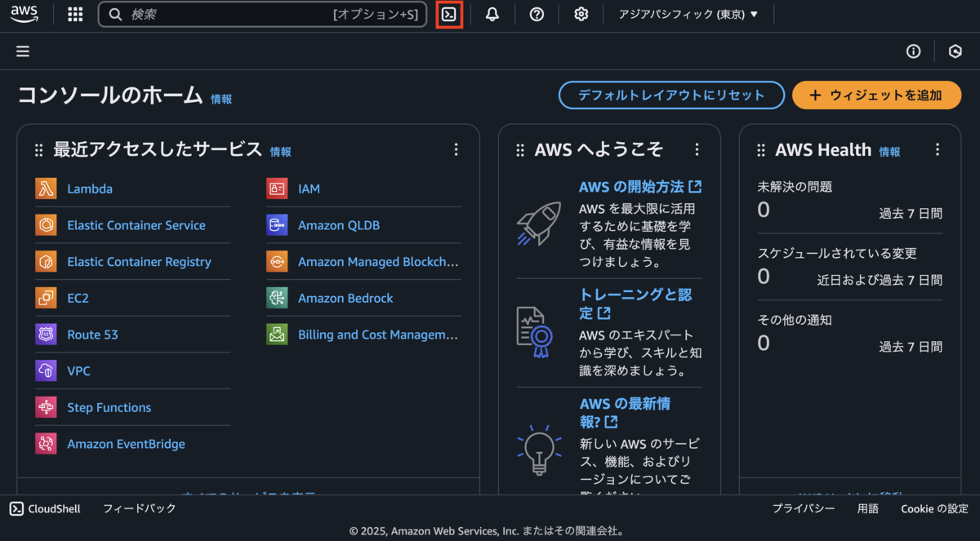Click the AWS logo home icon
The height and width of the screenshot is (541, 980).
click(x=24, y=14)
